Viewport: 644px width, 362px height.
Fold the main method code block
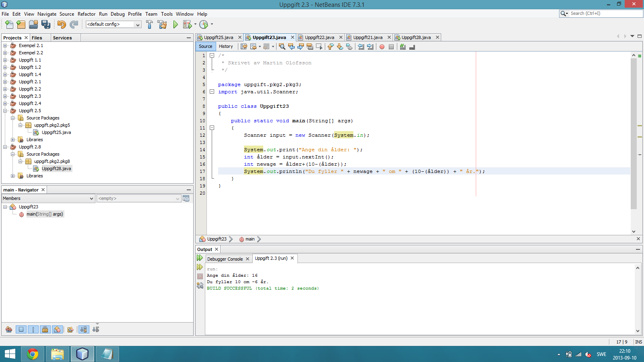tap(212, 128)
